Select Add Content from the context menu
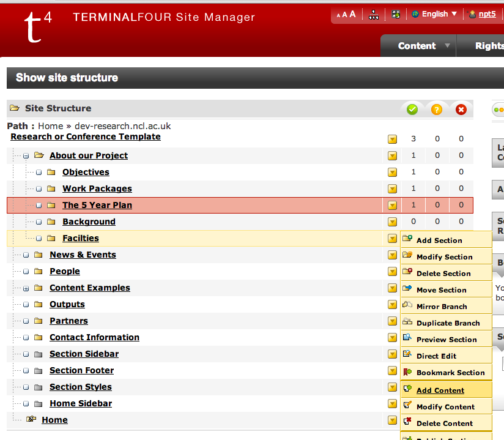 440,390
